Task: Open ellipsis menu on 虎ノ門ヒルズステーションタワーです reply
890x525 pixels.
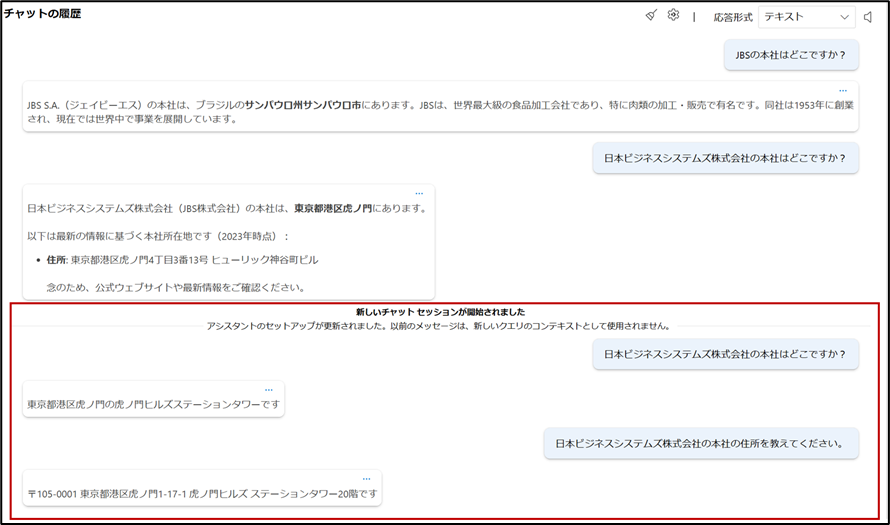Action: pyautogui.click(x=268, y=390)
